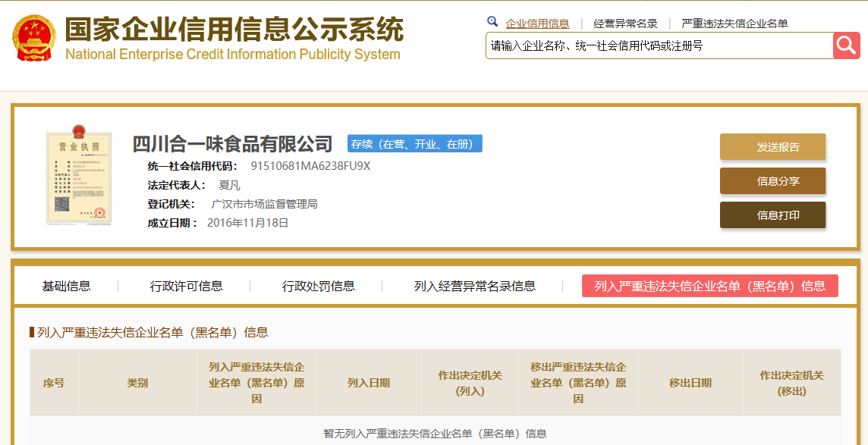Click credit code 91510681MA6238FU9X
The width and height of the screenshot is (868, 445).
(x=310, y=166)
